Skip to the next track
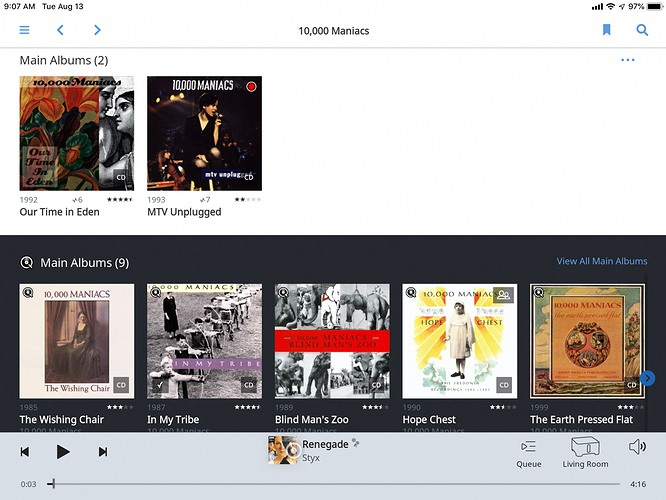666x500 pixels. pos(103,452)
